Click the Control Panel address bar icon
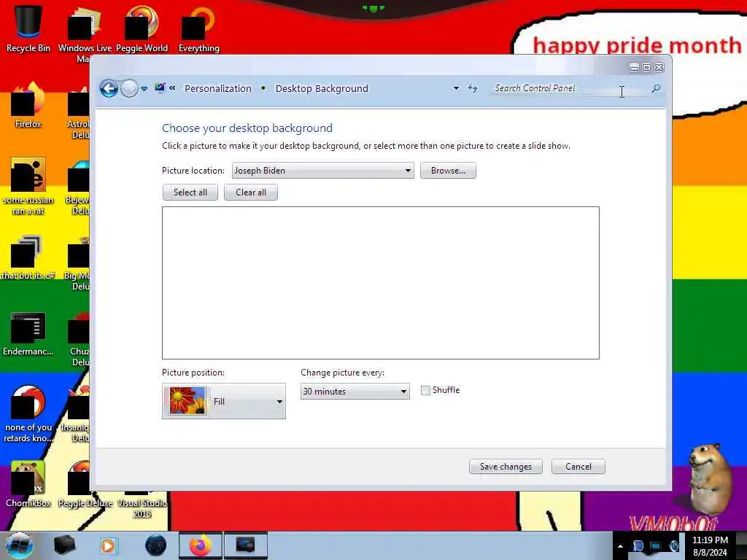Image resolution: width=747 pixels, height=560 pixels. (160, 88)
